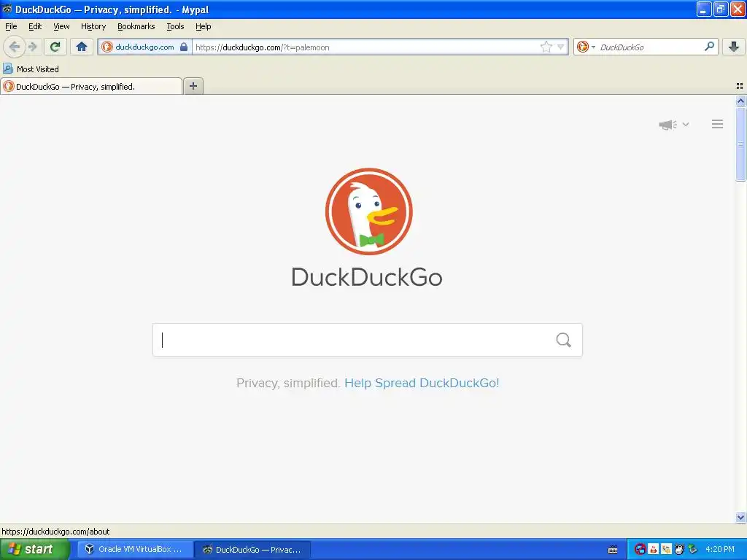Click the duckduckgo.com site identity button

[x=144, y=47]
